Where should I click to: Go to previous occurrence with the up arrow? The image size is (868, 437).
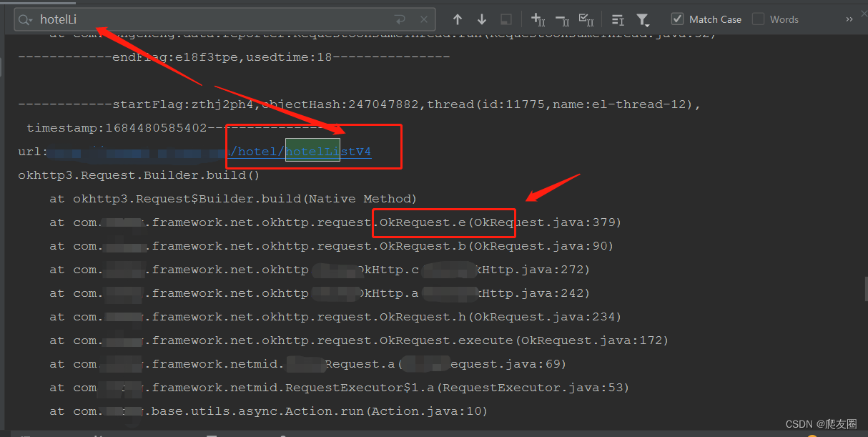point(458,19)
